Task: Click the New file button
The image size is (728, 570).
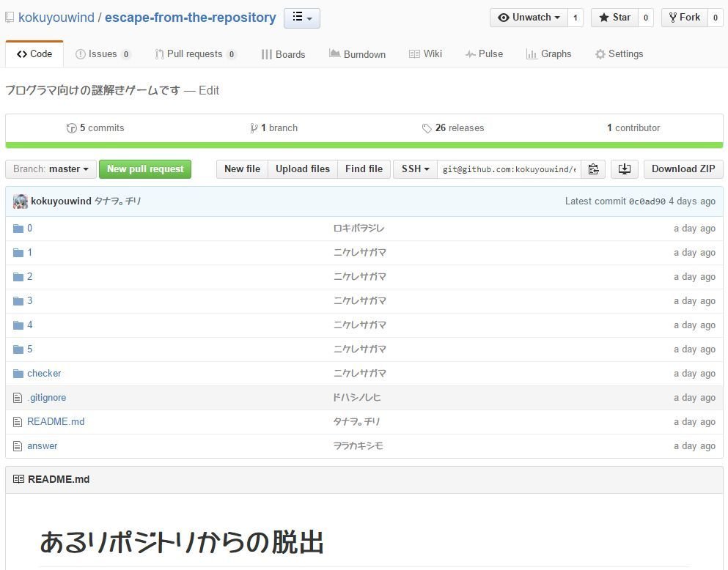Action: (x=242, y=169)
